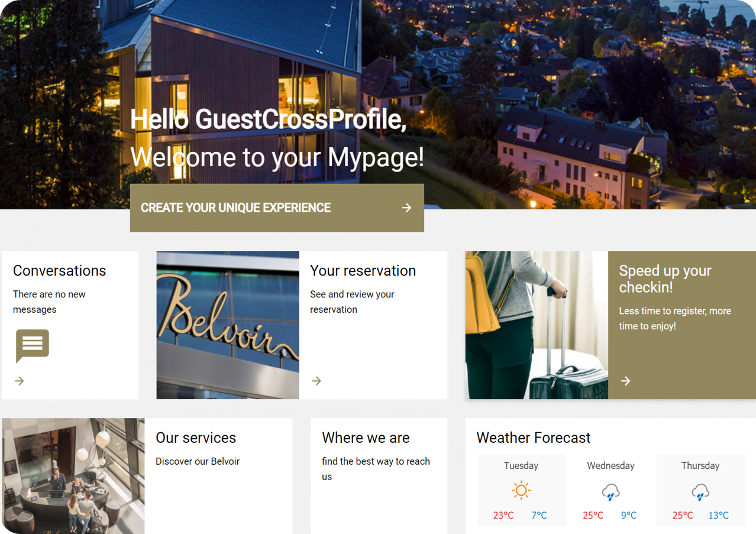The height and width of the screenshot is (534, 756).
Task: Select Tuesday's sunny weather icon
Action: (x=521, y=491)
